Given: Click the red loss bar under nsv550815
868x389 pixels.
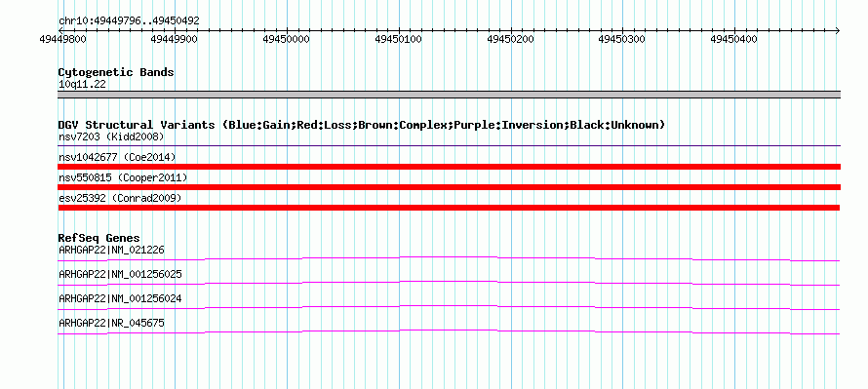Looking at the screenshot, I should coord(449,187).
